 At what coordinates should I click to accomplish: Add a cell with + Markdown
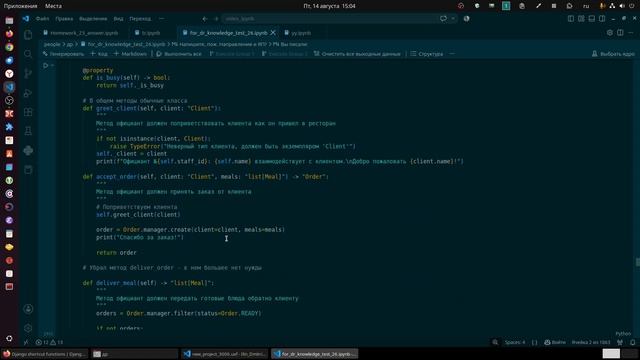point(130,54)
